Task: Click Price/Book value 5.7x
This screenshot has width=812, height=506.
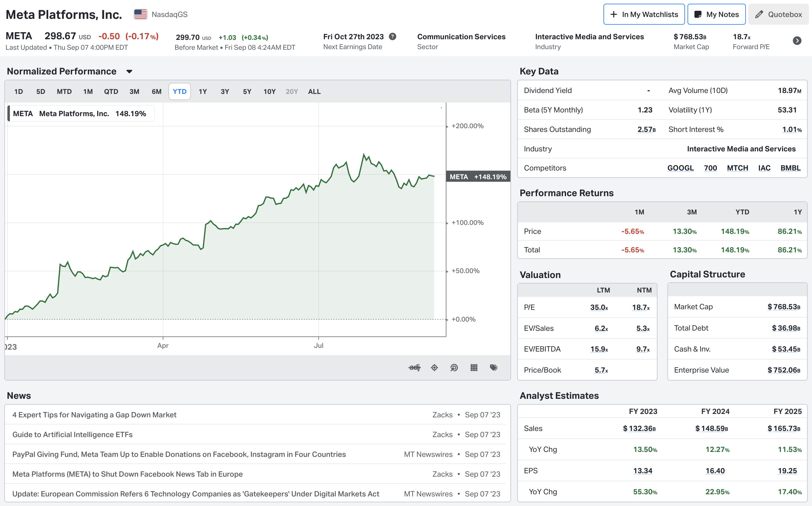Action: click(x=601, y=370)
